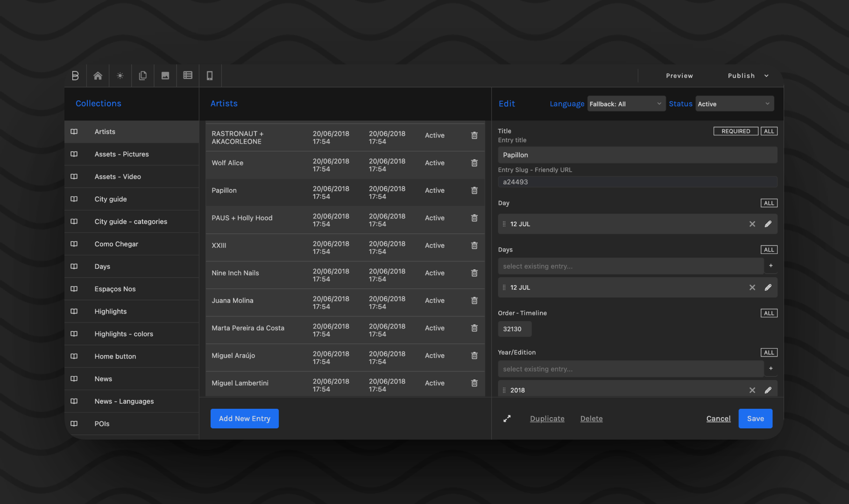
Task: Open the collections list icon in toolbar
Action: [188, 76]
